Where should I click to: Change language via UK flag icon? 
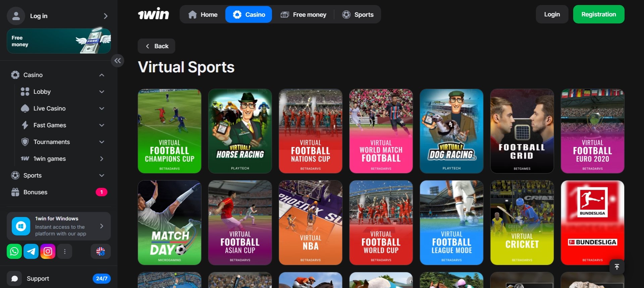101,251
